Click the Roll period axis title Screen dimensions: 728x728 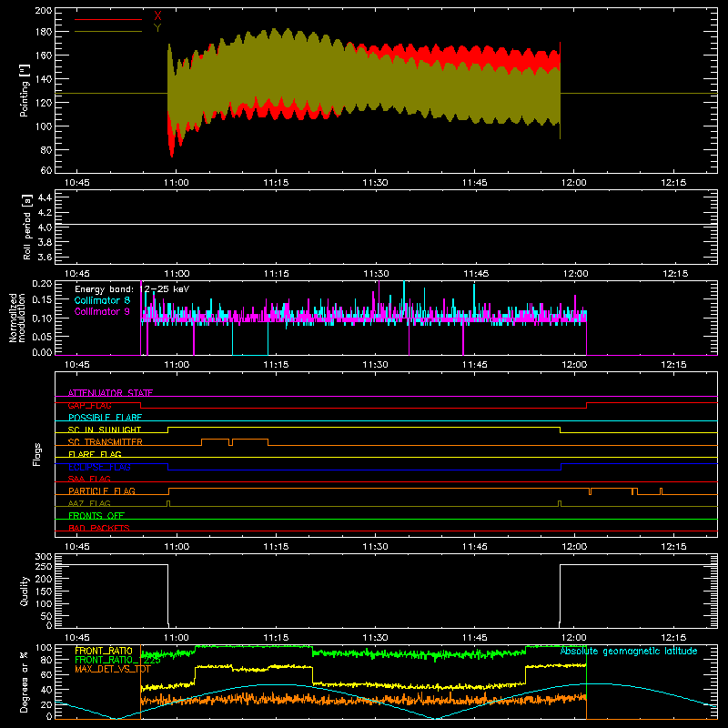click(27, 227)
